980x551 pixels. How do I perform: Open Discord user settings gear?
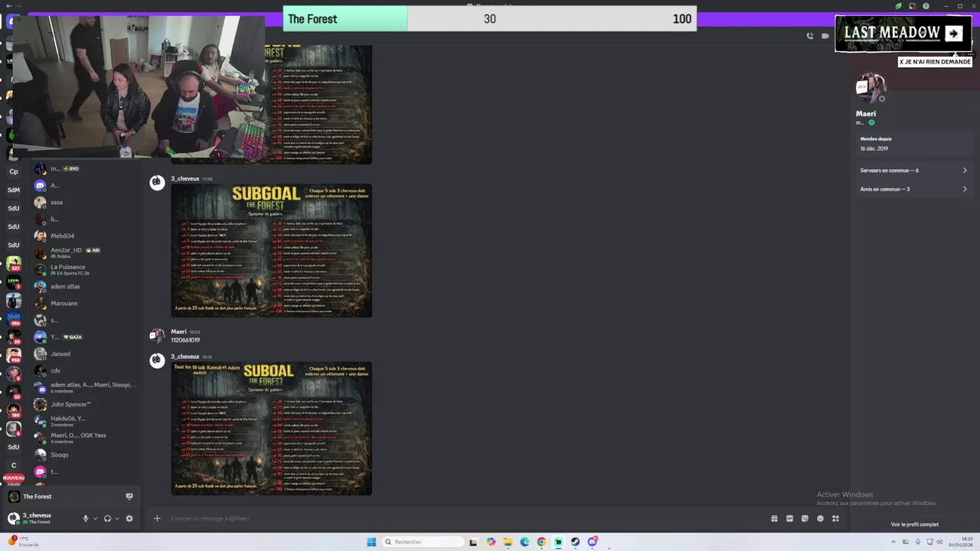[x=129, y=518]
